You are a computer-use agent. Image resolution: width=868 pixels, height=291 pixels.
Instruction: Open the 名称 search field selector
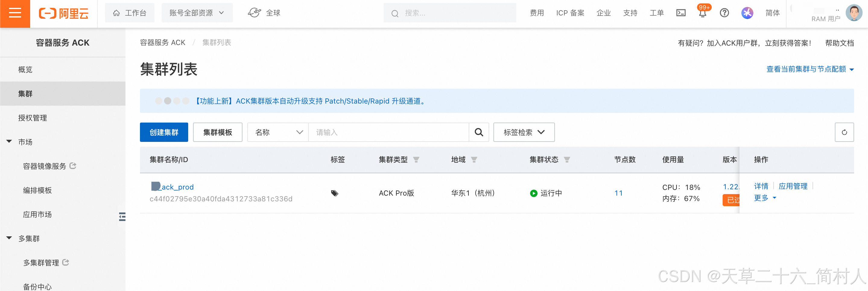click(x=278, y=132)
